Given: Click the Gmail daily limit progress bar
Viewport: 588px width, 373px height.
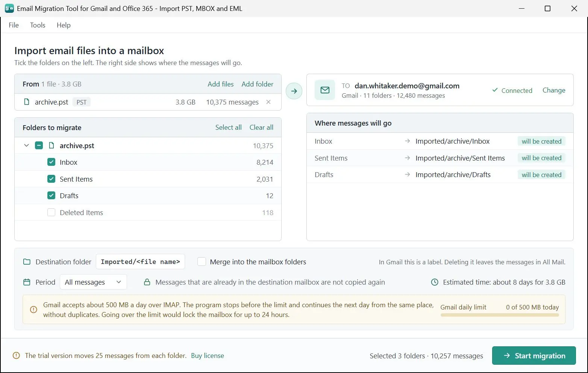Looking at the screenshot, I should pyautogui.click(x=500, y=315).
